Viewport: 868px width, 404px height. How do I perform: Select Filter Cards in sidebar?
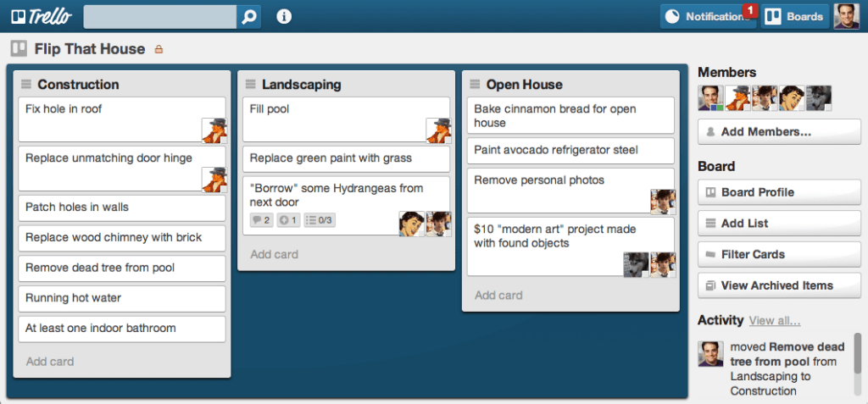point(779,254)
